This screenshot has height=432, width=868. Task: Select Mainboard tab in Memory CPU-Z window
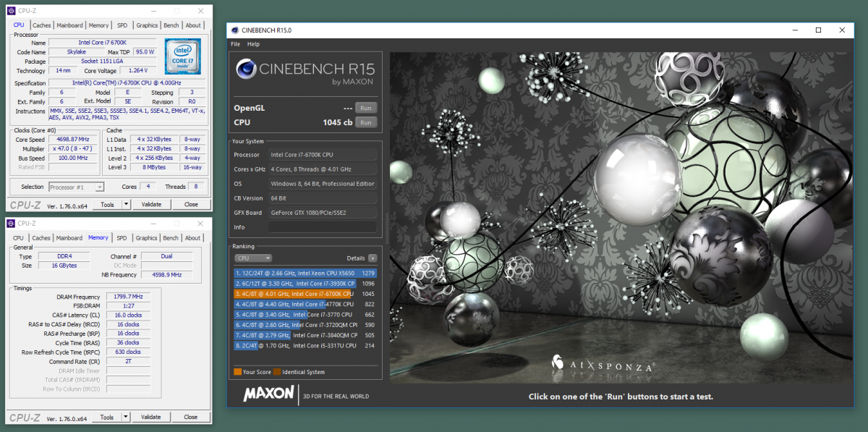click(x=69, y=238)
